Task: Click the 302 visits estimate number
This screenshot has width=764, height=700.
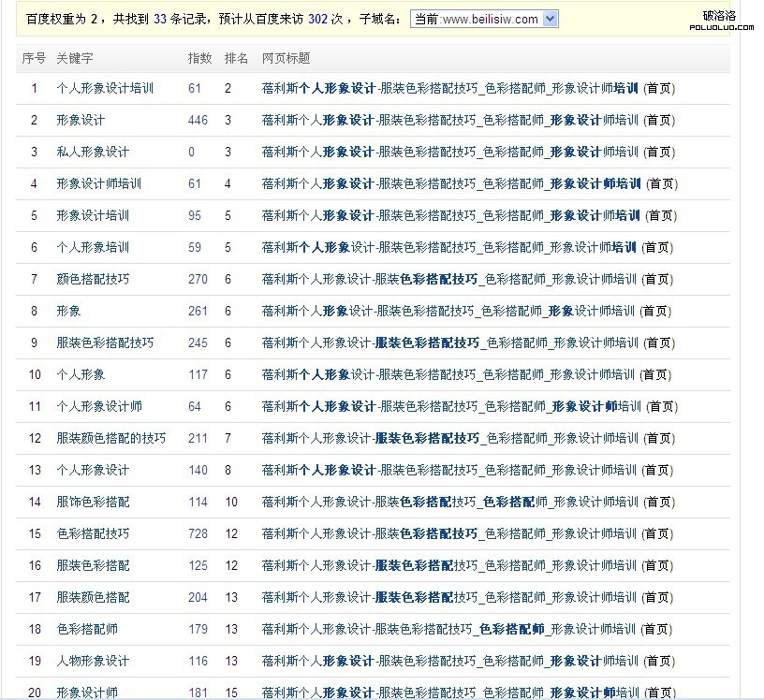Action: pos(316,19)
